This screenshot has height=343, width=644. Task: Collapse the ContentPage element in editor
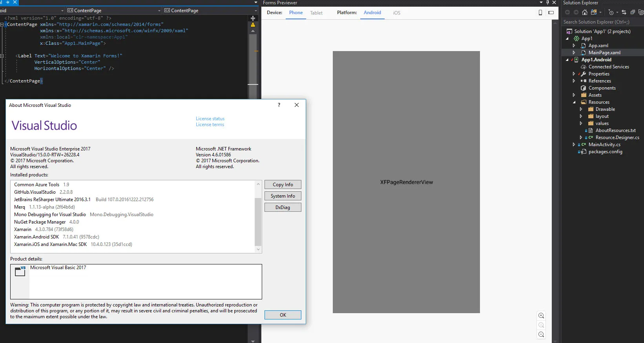(x=2, y=24)
